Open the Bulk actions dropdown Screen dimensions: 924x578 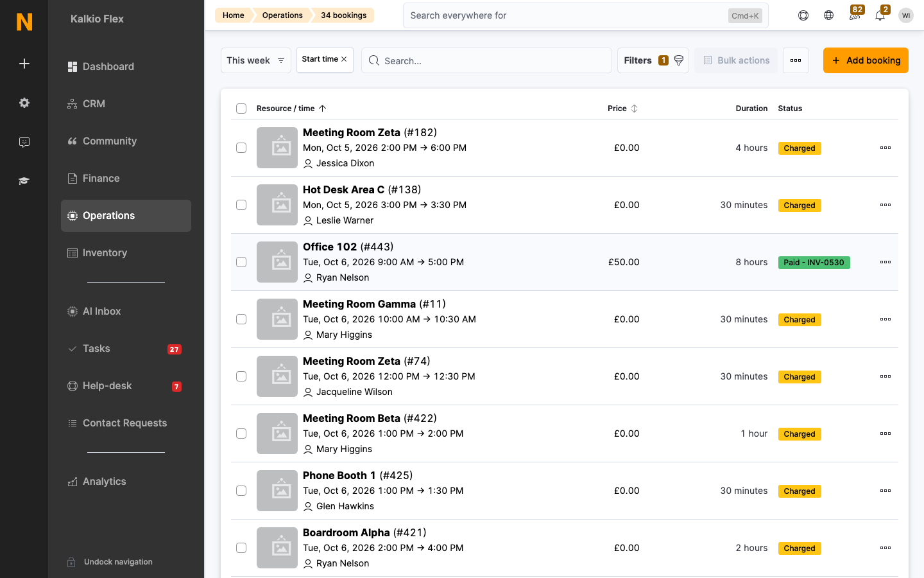pos(736,60)
